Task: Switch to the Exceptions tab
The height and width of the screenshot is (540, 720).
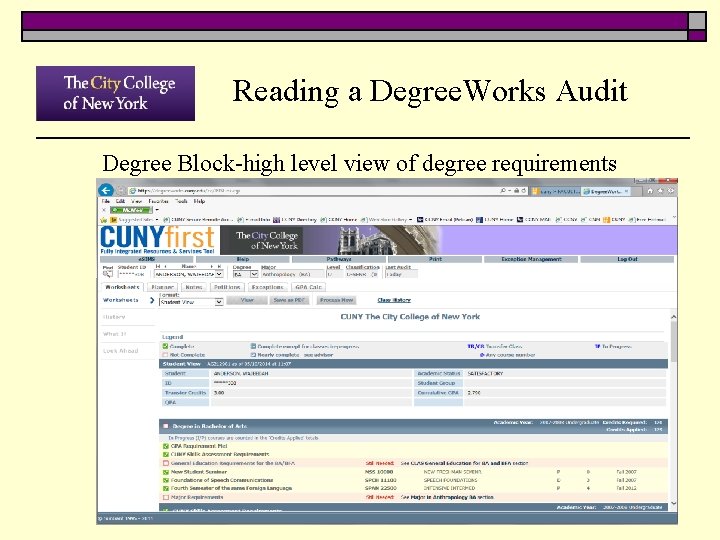Action: point(267,287)
